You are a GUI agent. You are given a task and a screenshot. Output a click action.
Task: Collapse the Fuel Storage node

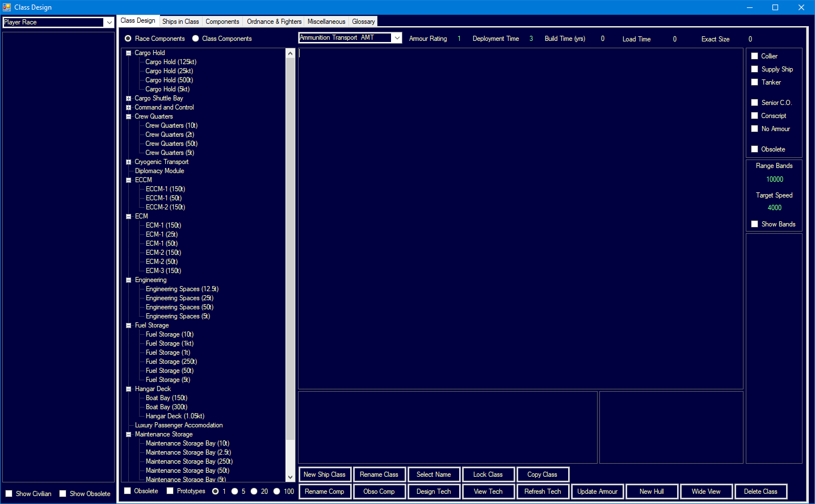pos(129,325)
